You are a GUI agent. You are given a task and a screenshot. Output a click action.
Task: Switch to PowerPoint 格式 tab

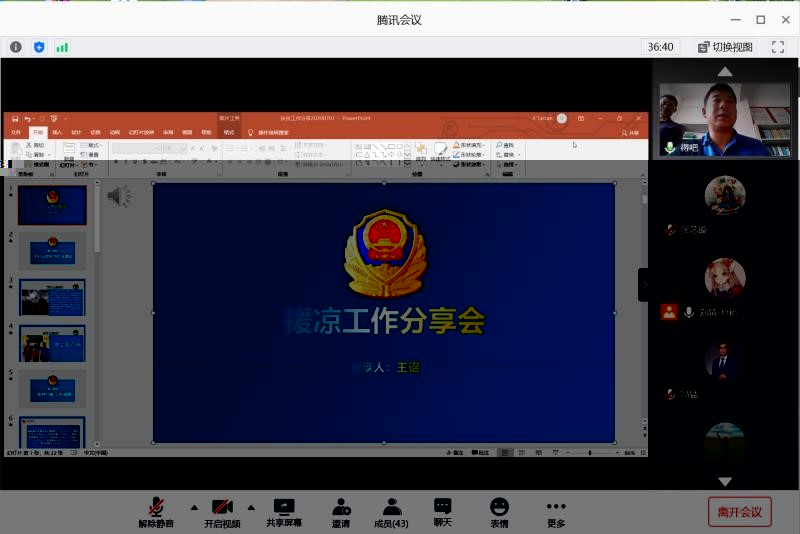tap(229, 133)
